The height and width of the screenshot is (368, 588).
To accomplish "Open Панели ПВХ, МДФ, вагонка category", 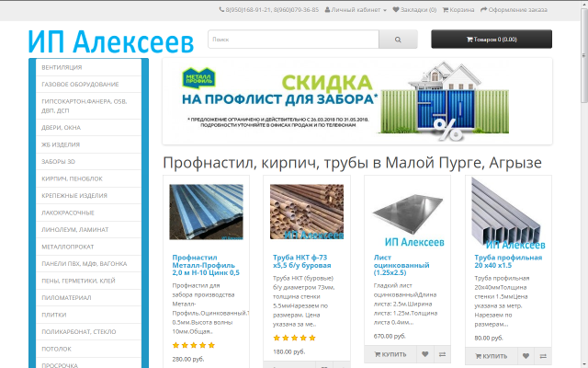I will (x=88, y=264).
